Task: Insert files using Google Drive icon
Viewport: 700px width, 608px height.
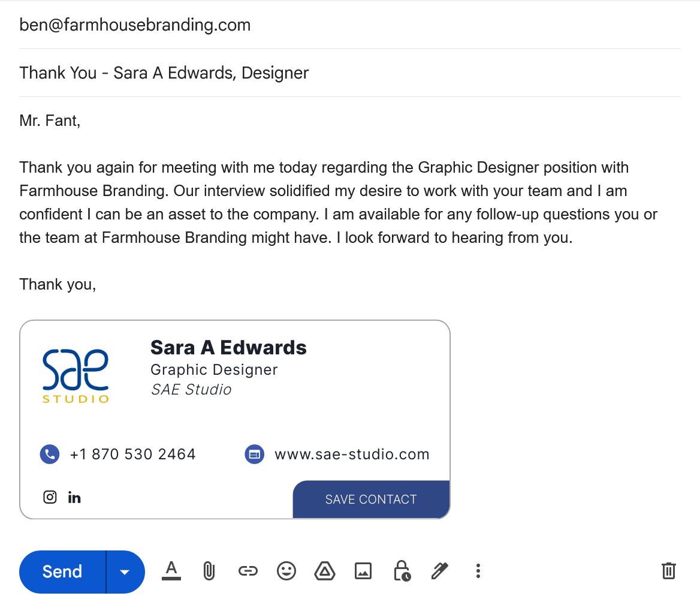Action: click(325, 571)
